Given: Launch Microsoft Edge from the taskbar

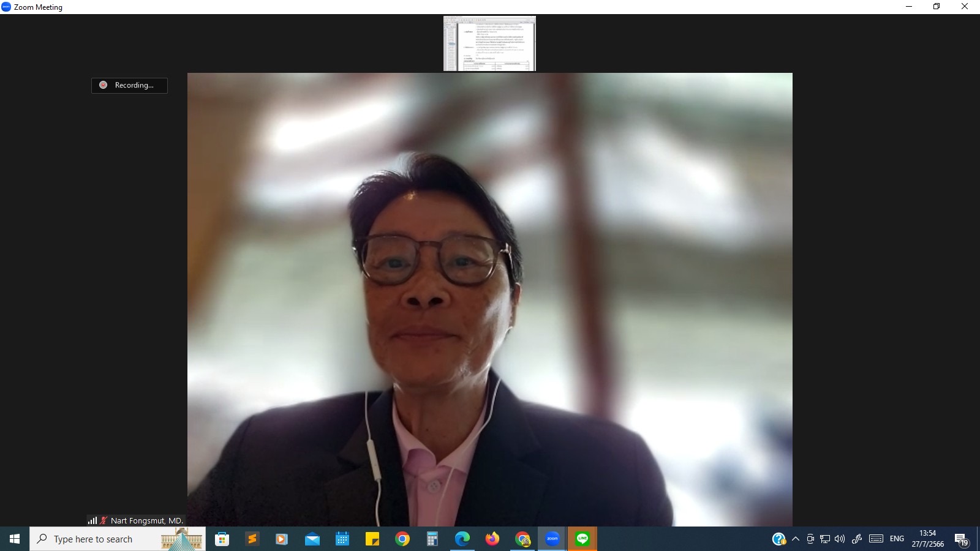Looking at the screenshot, I should tap(462, 539).
